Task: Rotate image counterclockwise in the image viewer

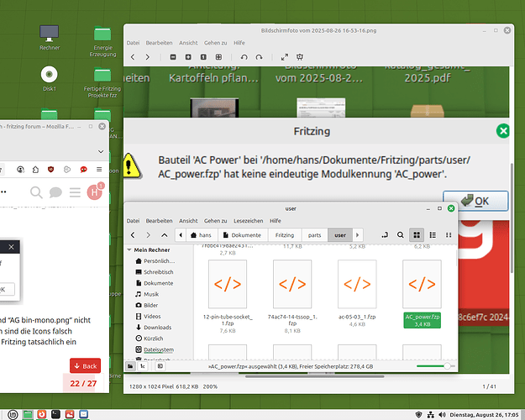Action: pyautogui.click(x=244, y=57)
